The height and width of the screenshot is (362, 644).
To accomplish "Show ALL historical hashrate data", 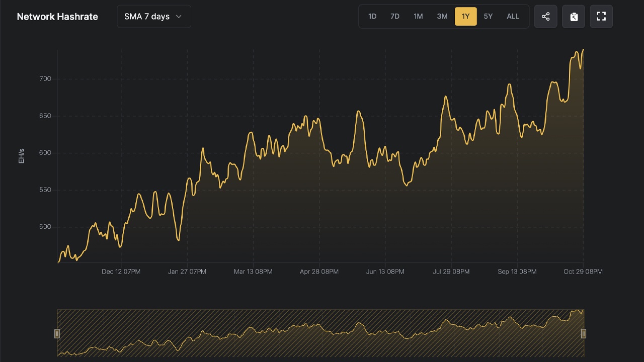I will tap(513, 16).
